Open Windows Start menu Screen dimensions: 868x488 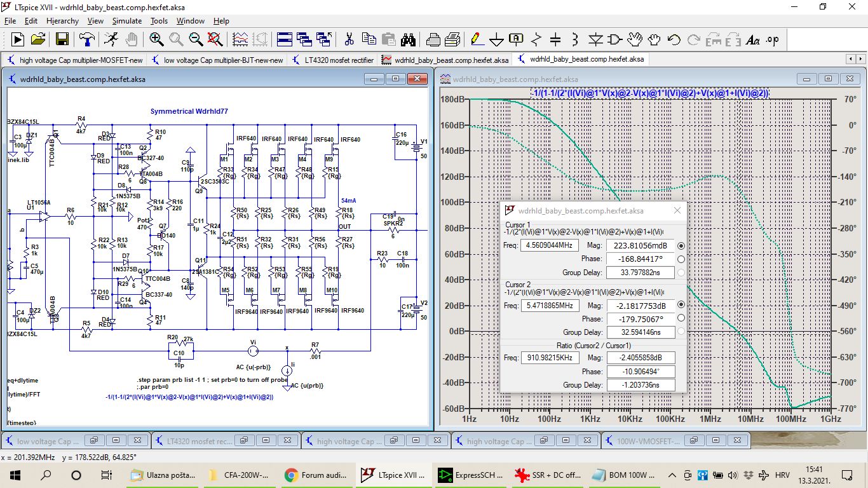click(15, 475)
